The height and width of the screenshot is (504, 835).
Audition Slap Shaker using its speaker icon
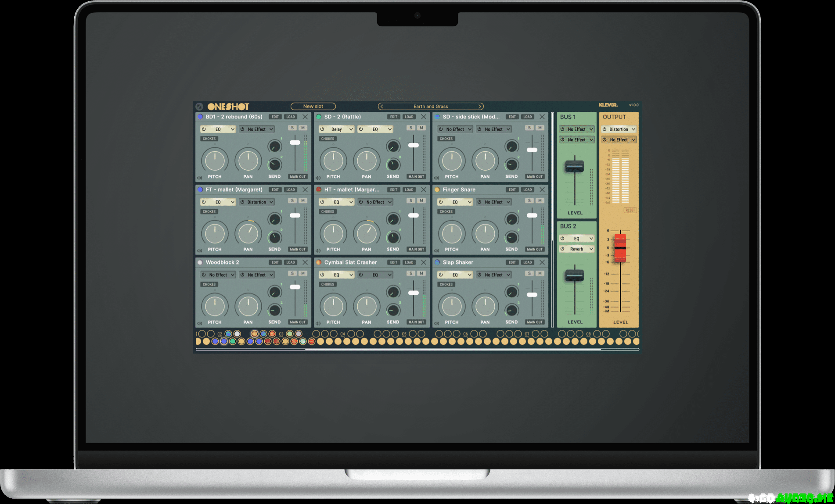(x=436, y=323)
